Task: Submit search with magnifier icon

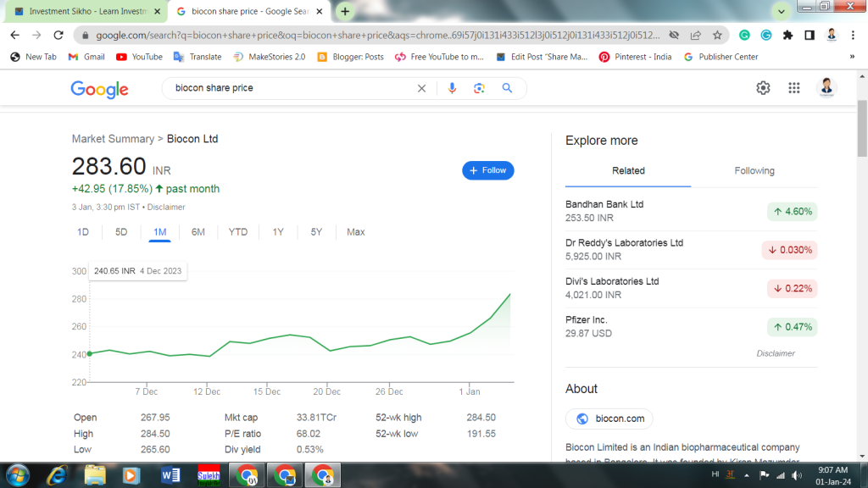Action: tap(507, 88)
